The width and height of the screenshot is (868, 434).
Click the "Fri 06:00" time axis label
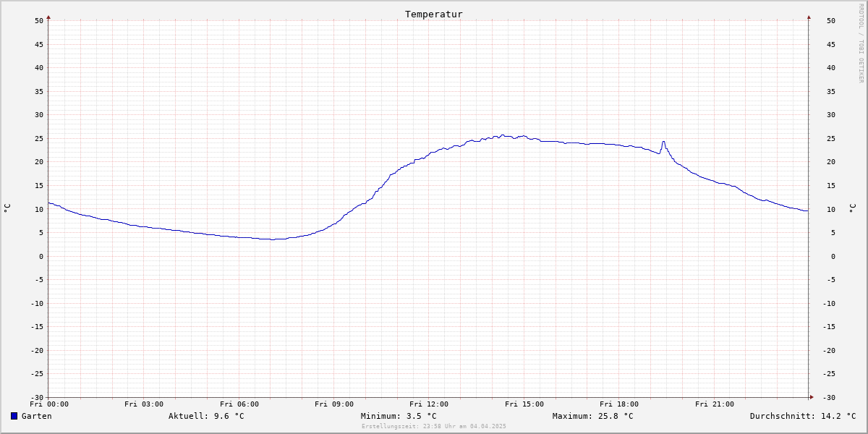pos(239,404)
